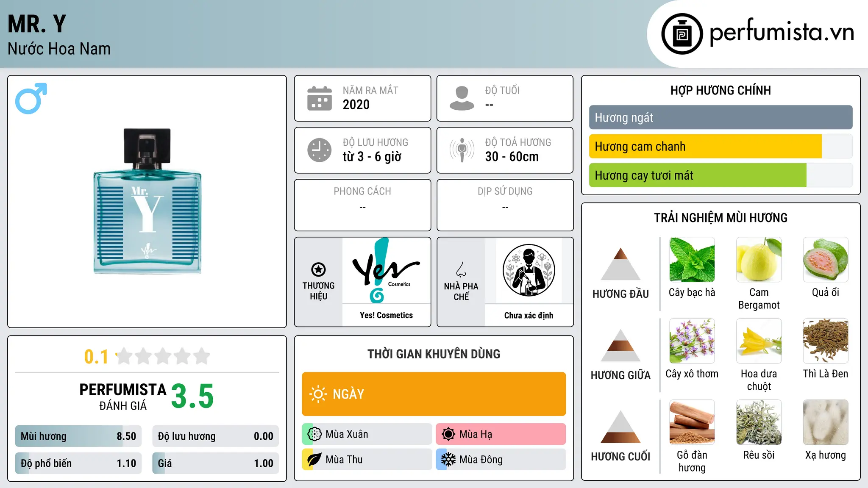This screenshot has height=488, width=868.
Task: Click the Hợp hương chính heading
Action: (721, 90)
